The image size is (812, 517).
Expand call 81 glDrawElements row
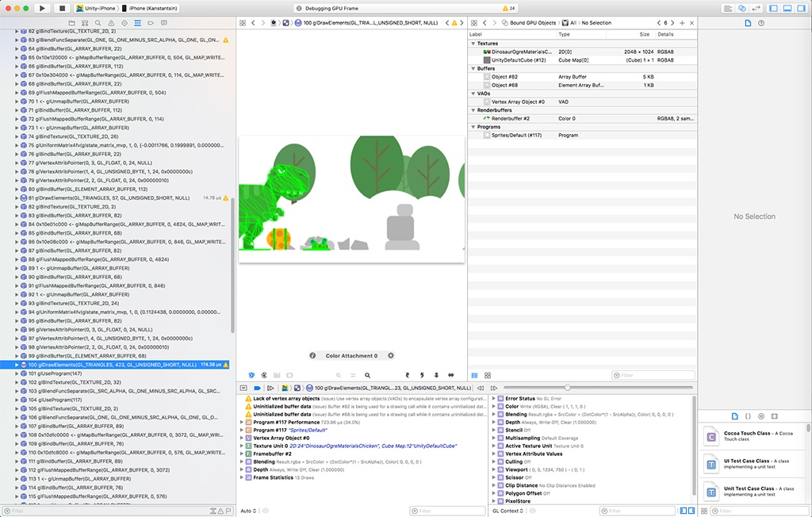(x=17, y=198)
